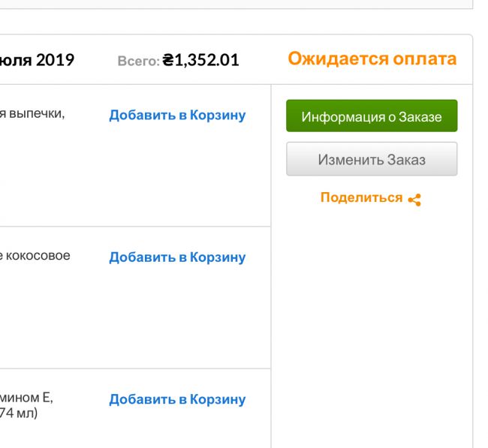This screenshot has height=448, width=488.
Task: Add the выпечки product to cart
Action: click(x=177, y=116)
